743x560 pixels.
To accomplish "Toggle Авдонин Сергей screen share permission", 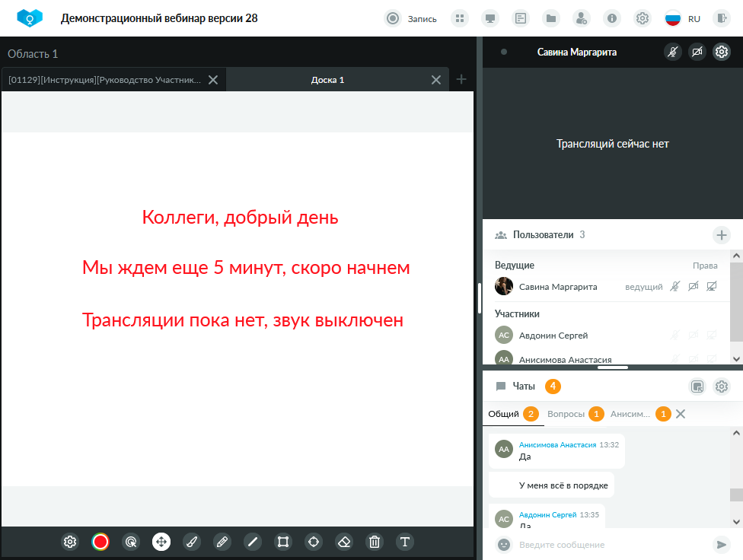I will (711, 335).
